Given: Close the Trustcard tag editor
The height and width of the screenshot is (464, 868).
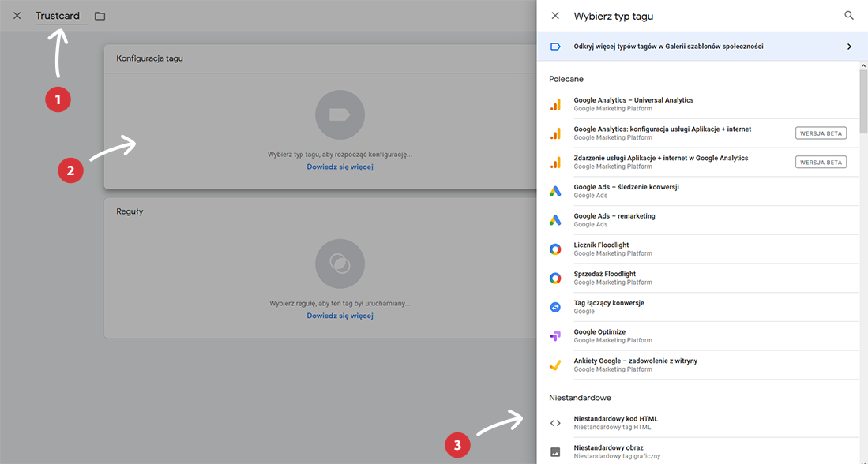Looking at the screenshot, I should pos(17,16).
